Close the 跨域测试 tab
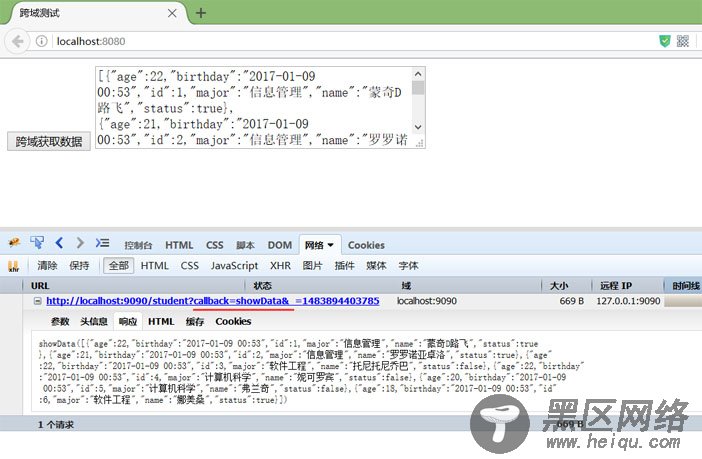 pyautogui.click(x=172, y=13)
